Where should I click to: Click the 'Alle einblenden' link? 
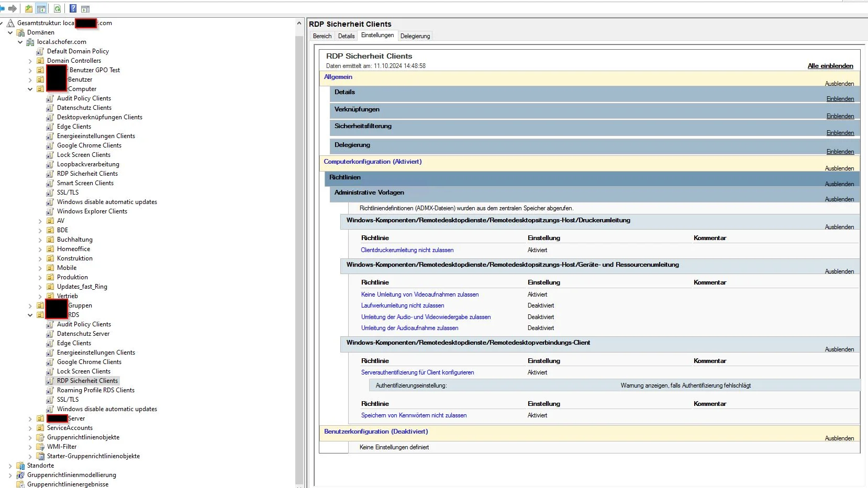830,66
